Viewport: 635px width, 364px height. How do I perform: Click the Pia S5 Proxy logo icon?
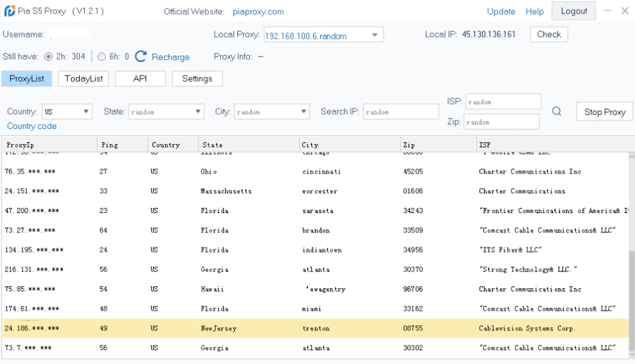coord(10,11)
